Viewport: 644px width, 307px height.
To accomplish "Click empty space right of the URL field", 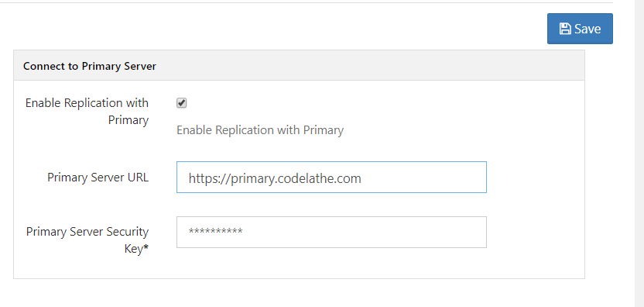I will [535, 177].
